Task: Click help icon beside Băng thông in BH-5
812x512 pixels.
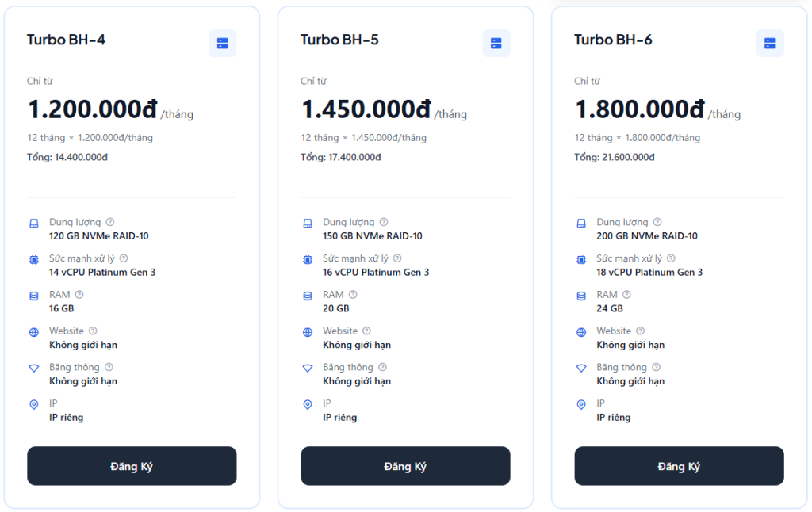Action: [382, 367]
